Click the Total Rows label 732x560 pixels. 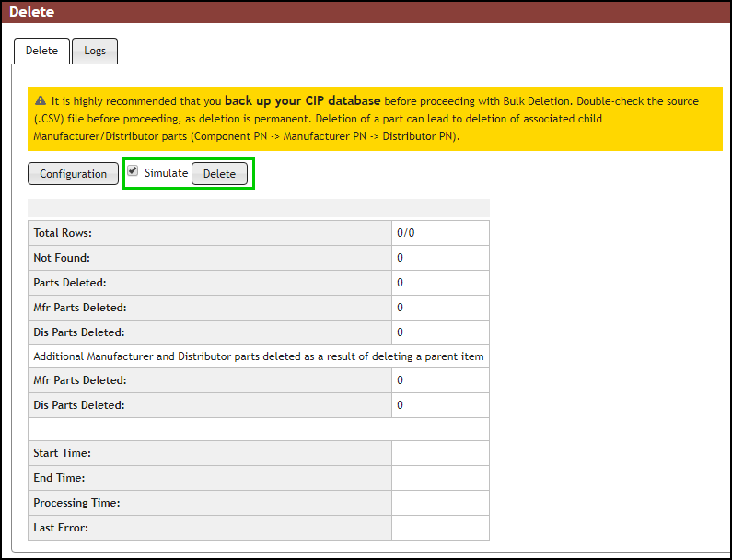tap(63, 233)
